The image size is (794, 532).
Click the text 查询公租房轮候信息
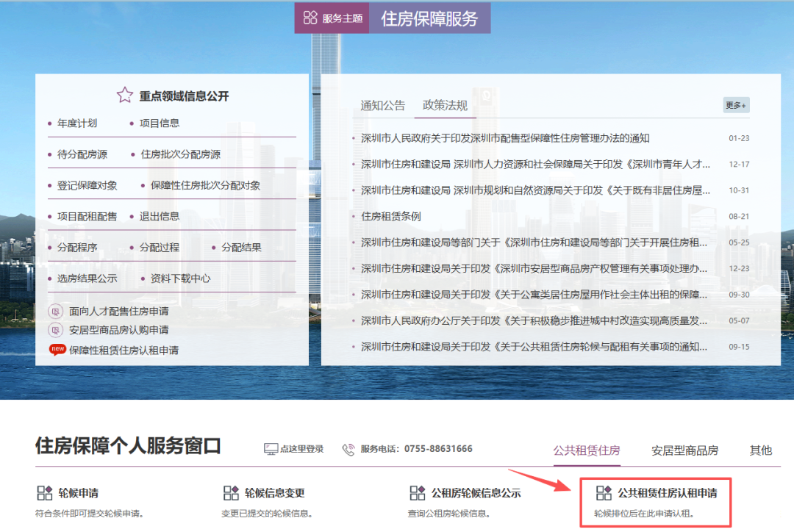point(450,514)
